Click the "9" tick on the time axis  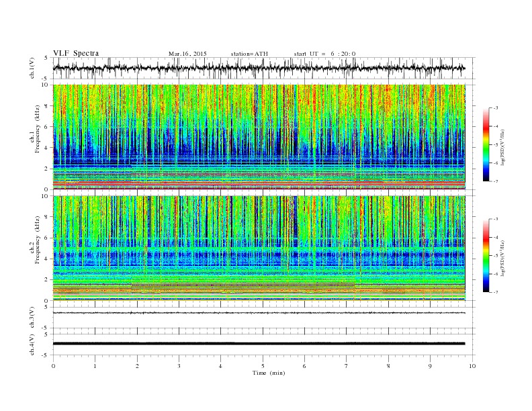pyautogui.click(x=430, y=366)
